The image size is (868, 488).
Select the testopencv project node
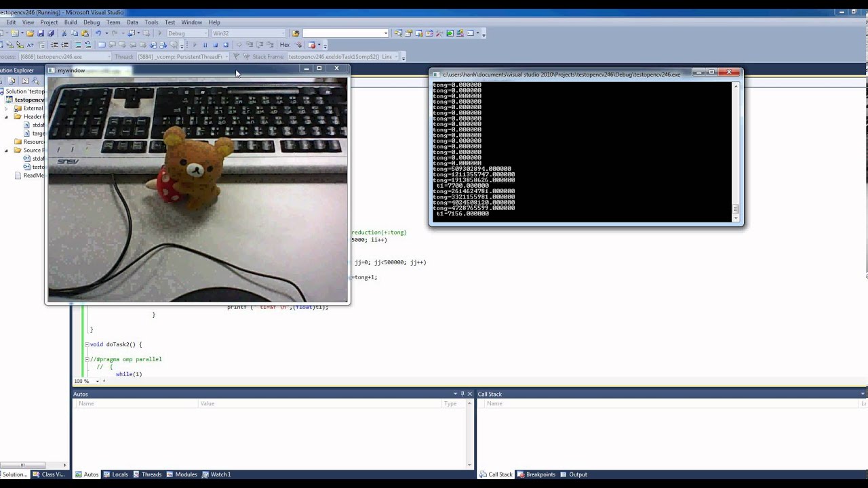coord(25,100)
